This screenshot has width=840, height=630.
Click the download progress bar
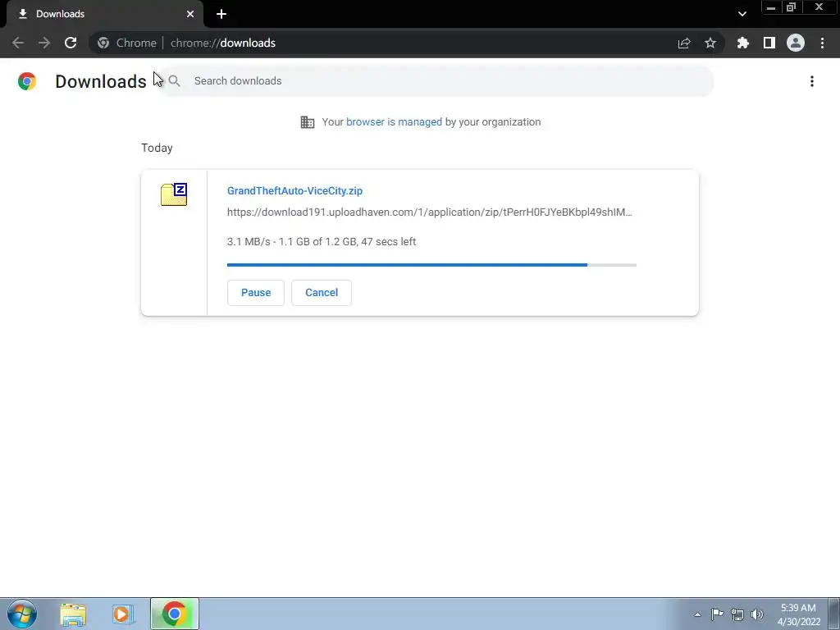pyautogui.click(x=431, y=265)
